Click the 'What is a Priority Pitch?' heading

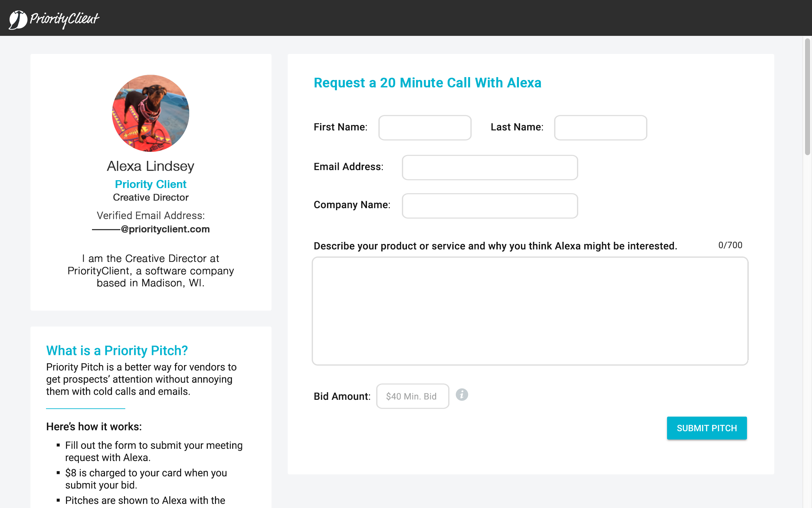[117, 350]
